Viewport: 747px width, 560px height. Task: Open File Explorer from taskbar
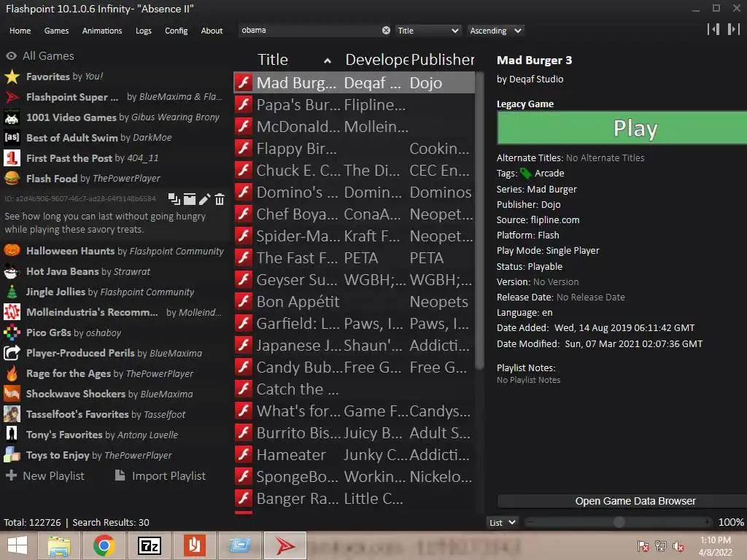coord(58,545)
